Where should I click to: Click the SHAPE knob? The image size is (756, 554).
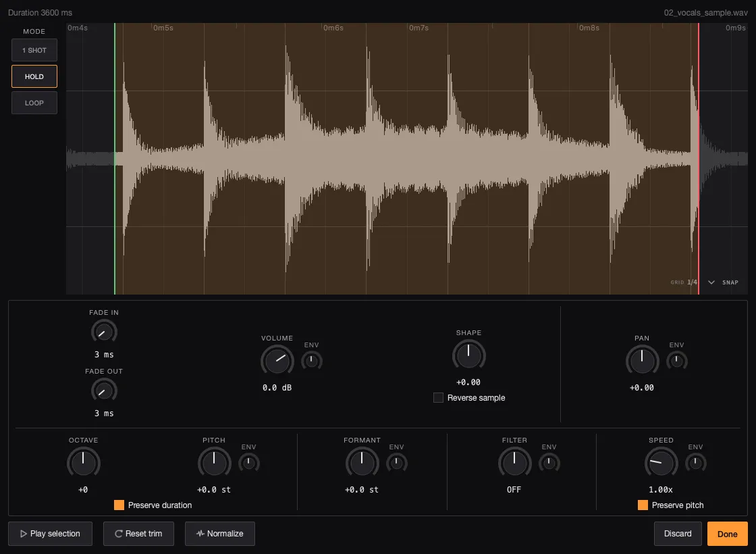coord(468,355)
